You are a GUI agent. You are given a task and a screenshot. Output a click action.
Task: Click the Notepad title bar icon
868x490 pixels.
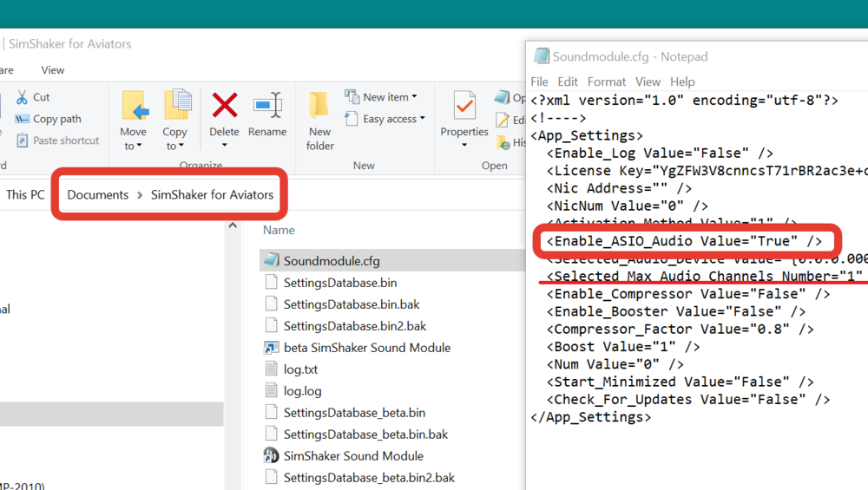[x=542, y=56]
